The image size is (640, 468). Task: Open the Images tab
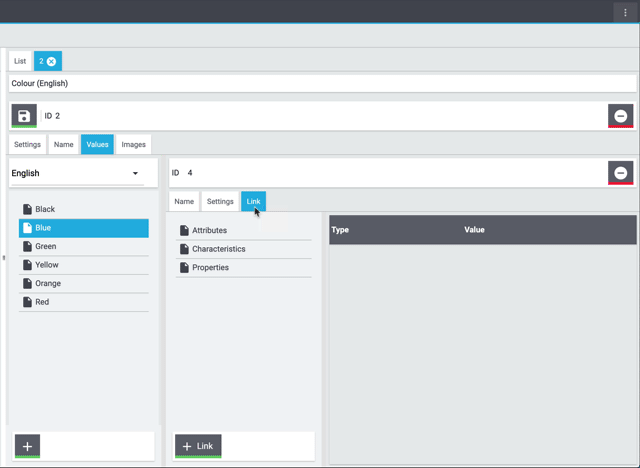click(133, 145)
